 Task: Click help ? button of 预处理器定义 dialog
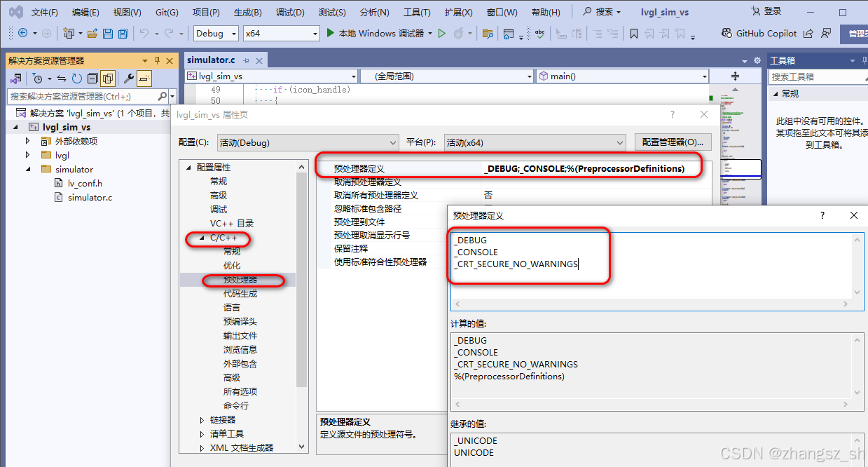(x=822, y=215)
